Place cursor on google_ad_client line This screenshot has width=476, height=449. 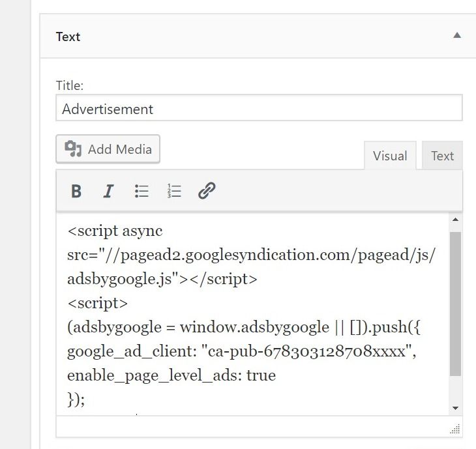tap(242, 352)
